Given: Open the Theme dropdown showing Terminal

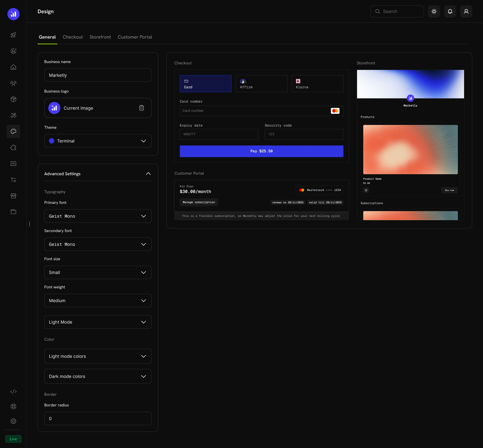Looking at the screenshot, I should [x=98, y=141].
